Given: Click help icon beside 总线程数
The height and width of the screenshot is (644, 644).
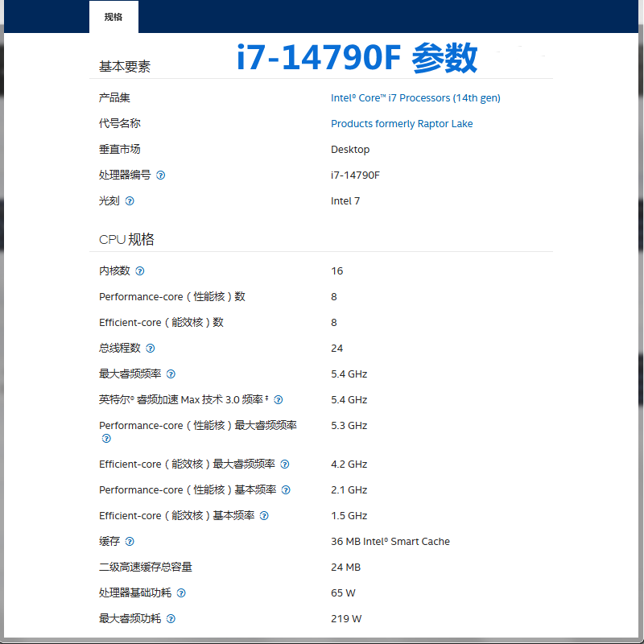Looking at the screenshot, I should tap(152, 348).
